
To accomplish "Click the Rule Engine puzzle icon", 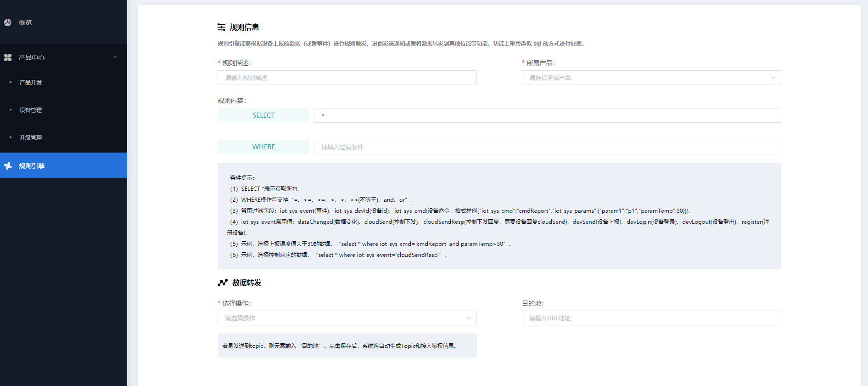I will click(8, 166).
